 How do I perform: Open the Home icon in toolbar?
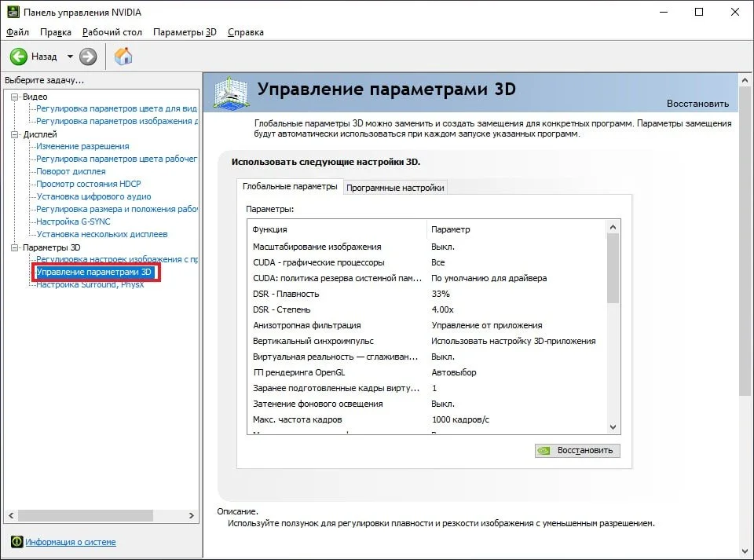coord(123,57)
